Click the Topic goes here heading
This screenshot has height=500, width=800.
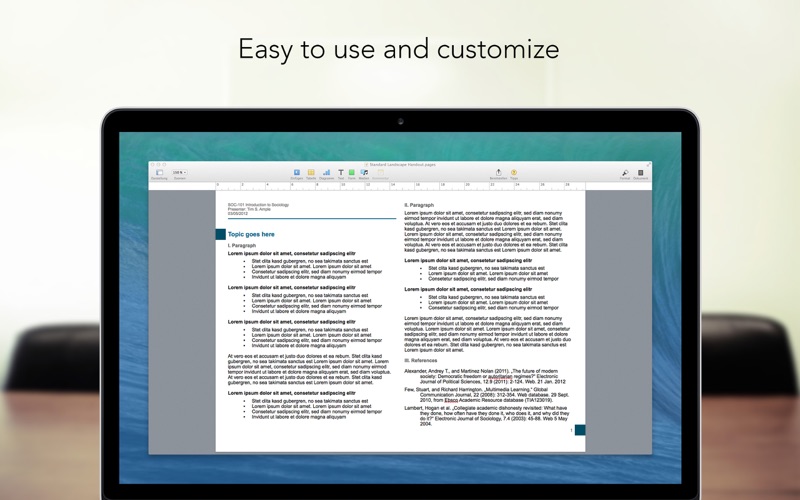click(x=251, y=234)
